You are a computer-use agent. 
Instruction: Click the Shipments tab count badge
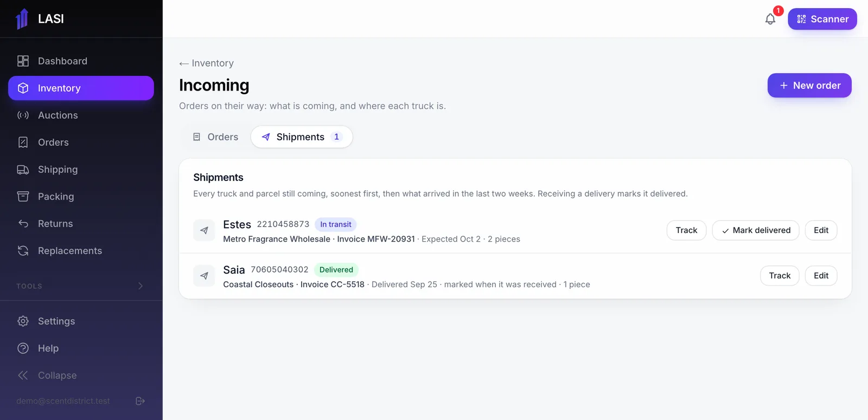click(x=337, y=137)
